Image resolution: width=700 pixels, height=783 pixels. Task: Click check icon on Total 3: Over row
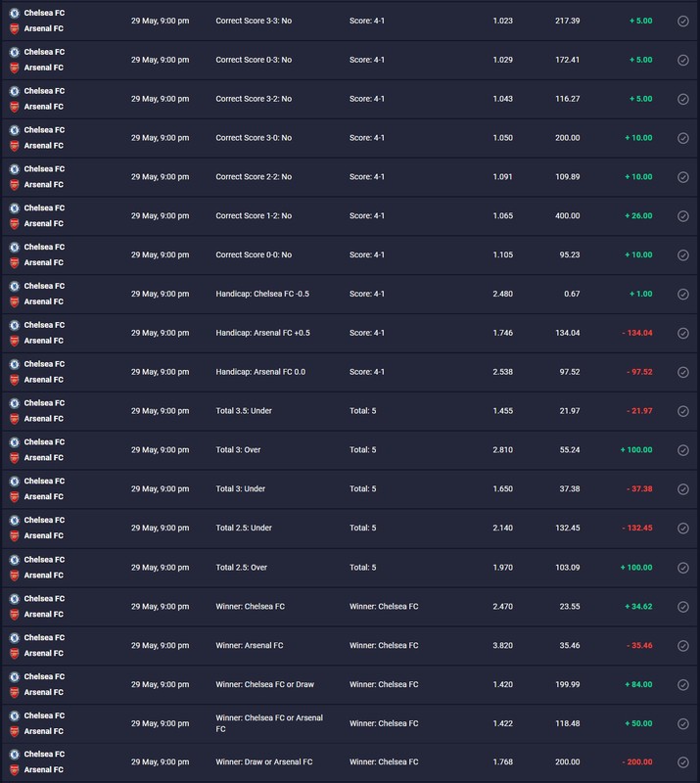coord(682,450)
